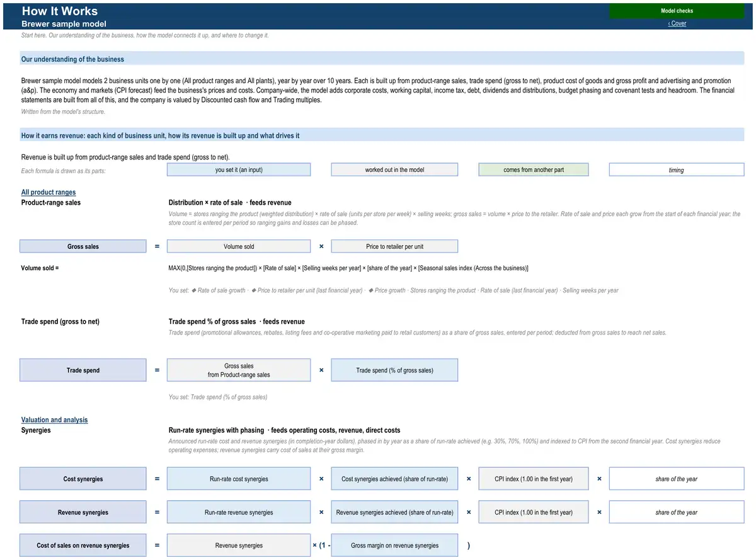Screen dimensions: 756x560
Task: Click the 'Gross sales from Product-range sales' box
Action: coord(239,370)
